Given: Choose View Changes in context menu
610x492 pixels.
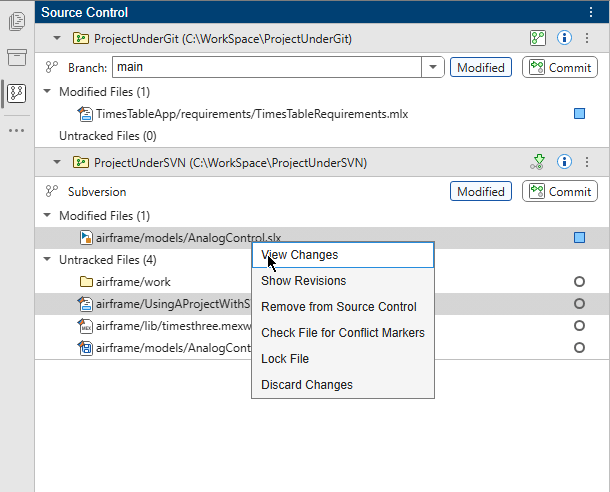Looking at the screenshot, I should tap(343, 255).
